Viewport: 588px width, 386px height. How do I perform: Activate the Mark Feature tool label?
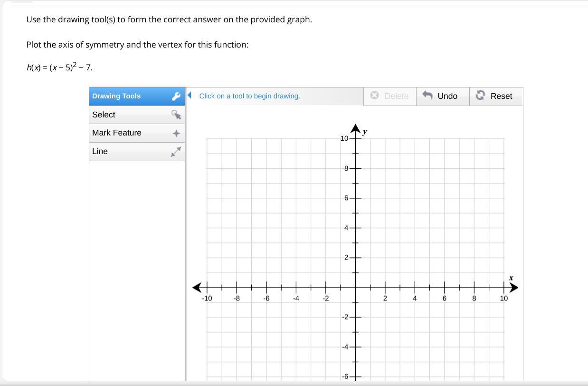coord(117,133)
